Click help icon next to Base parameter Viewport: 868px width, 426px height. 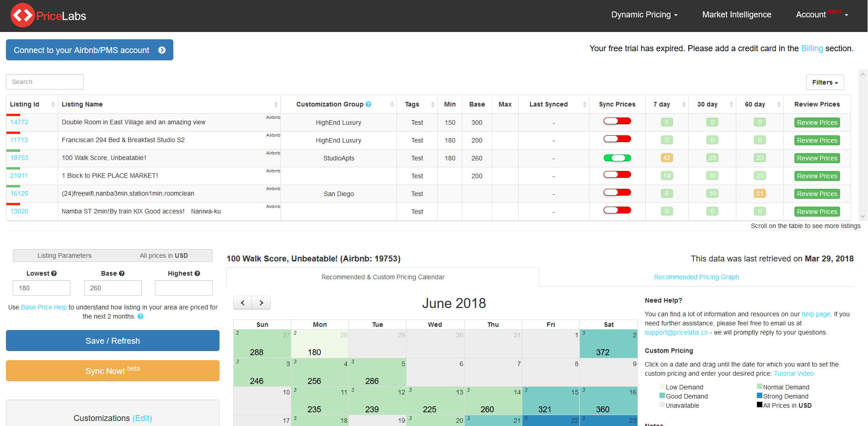(x=122, y=273)
